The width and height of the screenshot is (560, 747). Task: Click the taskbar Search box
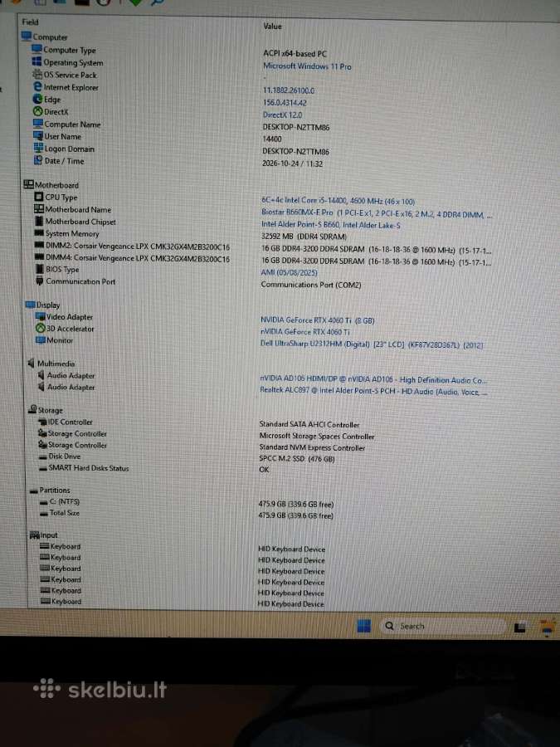coord(443,626)
